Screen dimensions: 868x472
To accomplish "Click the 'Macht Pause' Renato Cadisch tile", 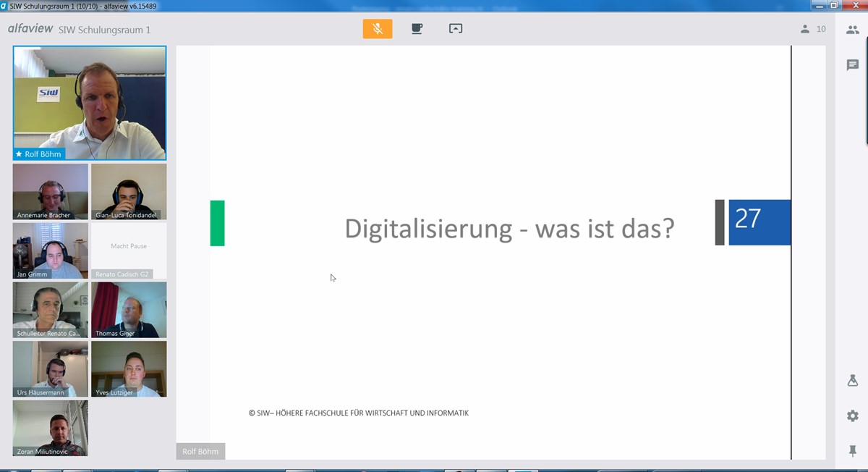I will point(129,250).
